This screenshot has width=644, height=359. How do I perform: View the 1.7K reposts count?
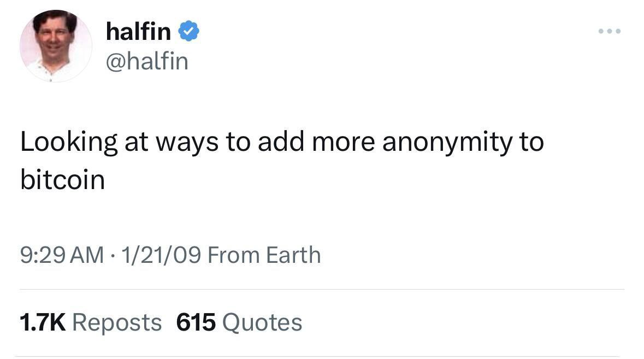pyautogui.click(x=42, y=322)
